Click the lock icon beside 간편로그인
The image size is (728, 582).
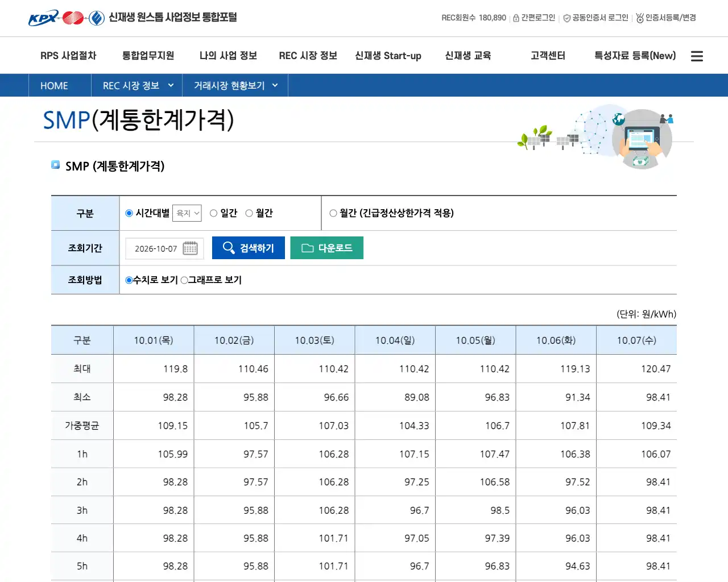tap(516, 18)
